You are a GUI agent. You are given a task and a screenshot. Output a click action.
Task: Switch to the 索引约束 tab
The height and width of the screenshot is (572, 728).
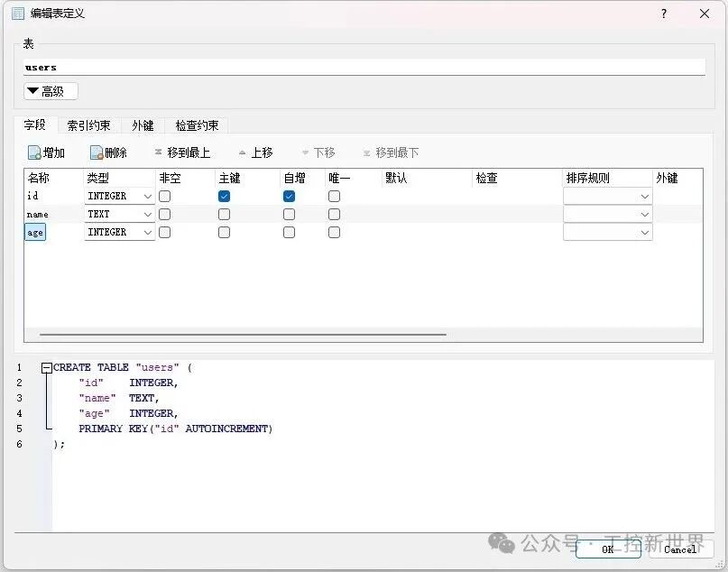coord(88,125)
